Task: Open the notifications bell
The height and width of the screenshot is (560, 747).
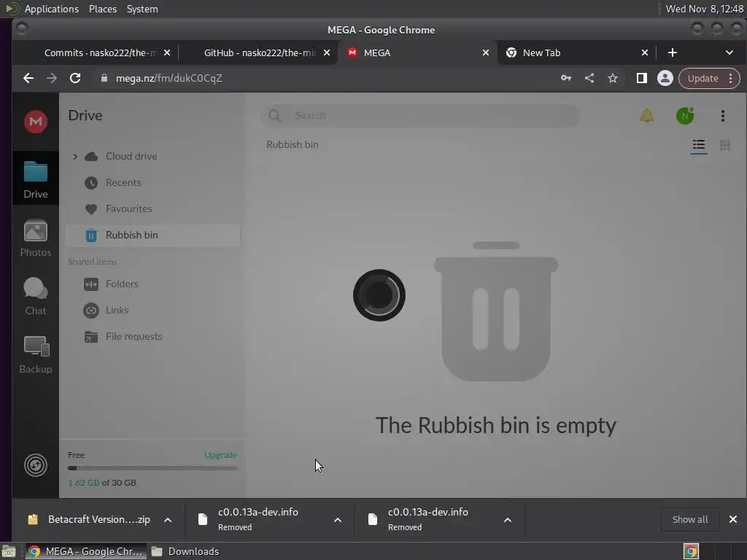Action: [x=646, y=115]
